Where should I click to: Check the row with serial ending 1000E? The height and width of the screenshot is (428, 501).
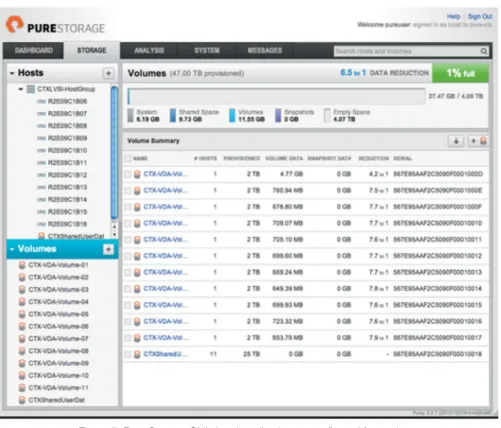coord(127,190)
